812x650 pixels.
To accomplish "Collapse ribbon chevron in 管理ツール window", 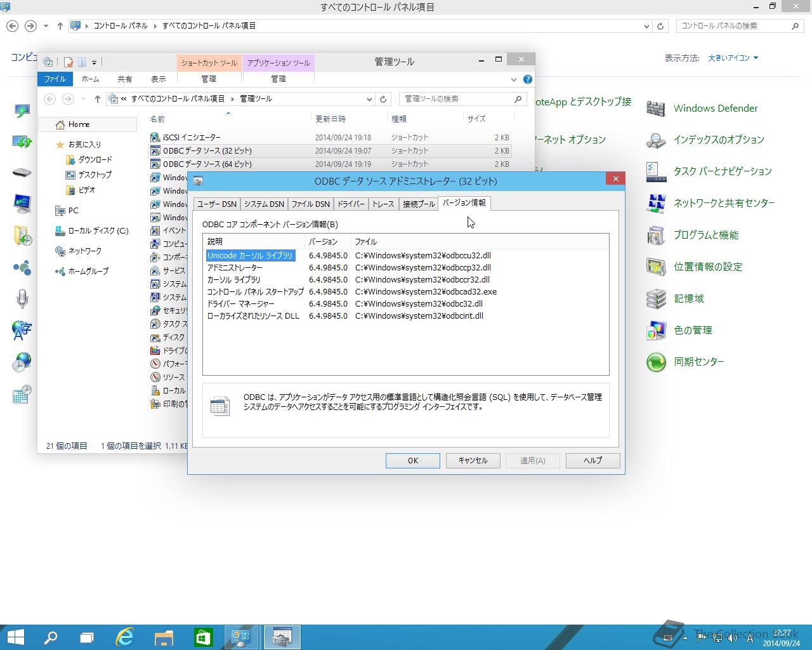I will [514, 79].
